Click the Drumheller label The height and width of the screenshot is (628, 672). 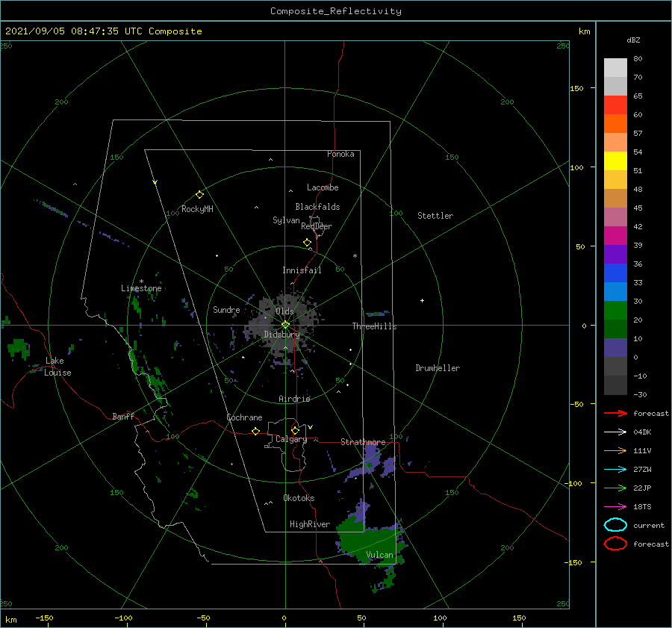pyautogui.click(x=438, y=368)
